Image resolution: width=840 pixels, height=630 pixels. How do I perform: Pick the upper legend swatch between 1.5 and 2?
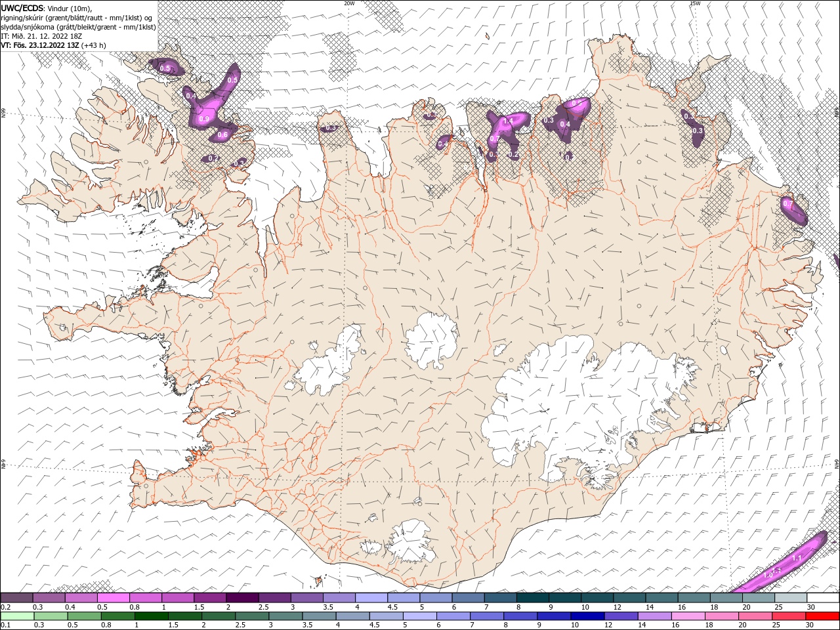210,598
